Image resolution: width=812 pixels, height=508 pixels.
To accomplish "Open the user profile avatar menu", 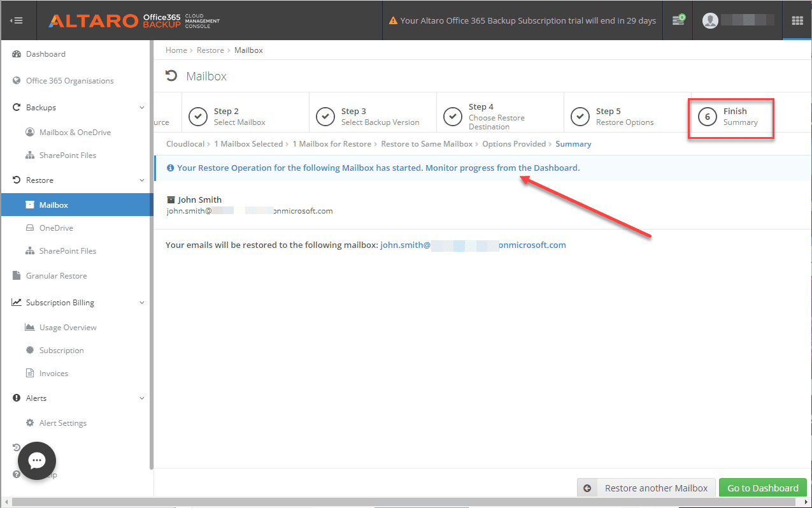I will [x=710, y=20].
